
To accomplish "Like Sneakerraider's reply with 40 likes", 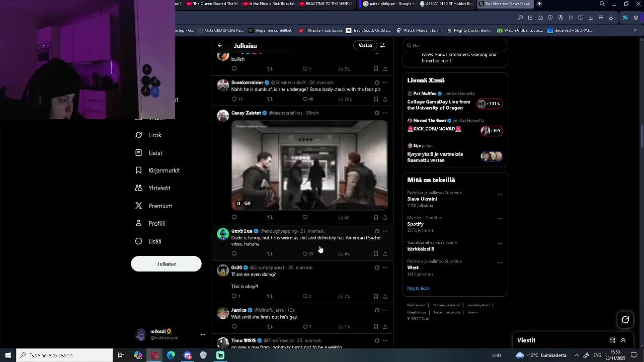I will tap(307, 99).
